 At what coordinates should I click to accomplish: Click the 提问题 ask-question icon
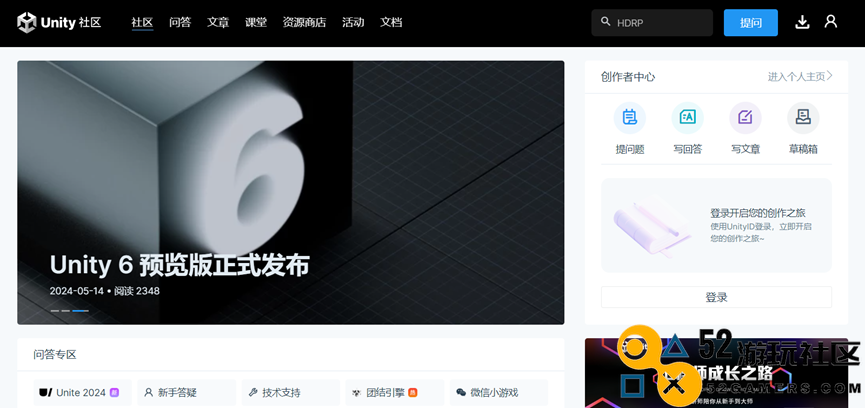pos(629,117)
